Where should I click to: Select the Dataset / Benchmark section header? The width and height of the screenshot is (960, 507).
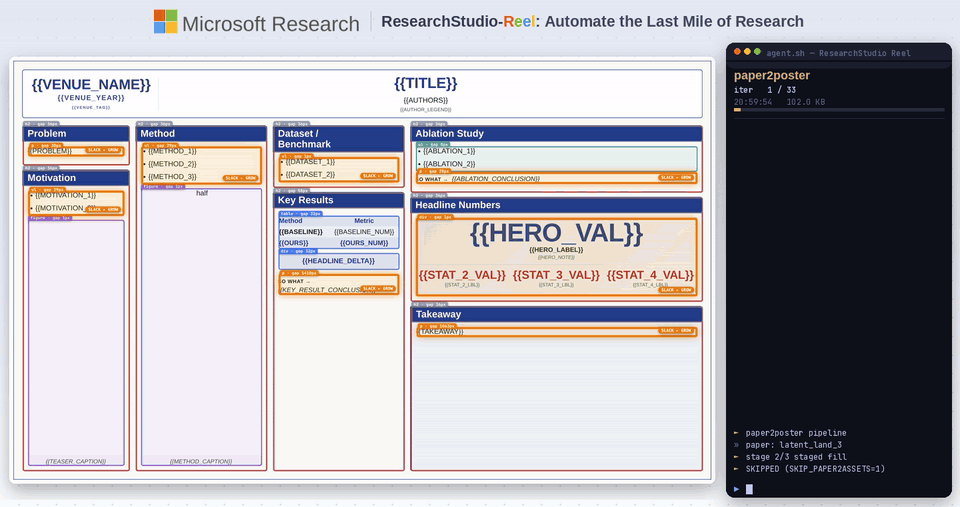(x=339, y=139)
